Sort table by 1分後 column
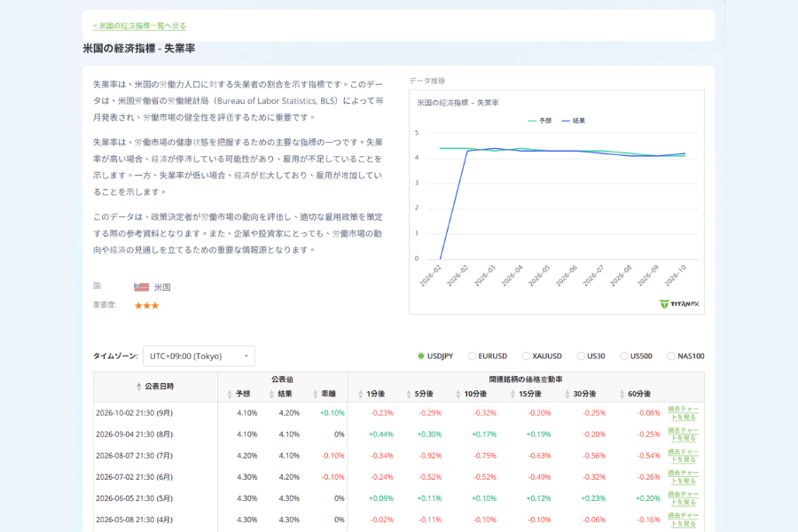798x532 pixels. 372,394
